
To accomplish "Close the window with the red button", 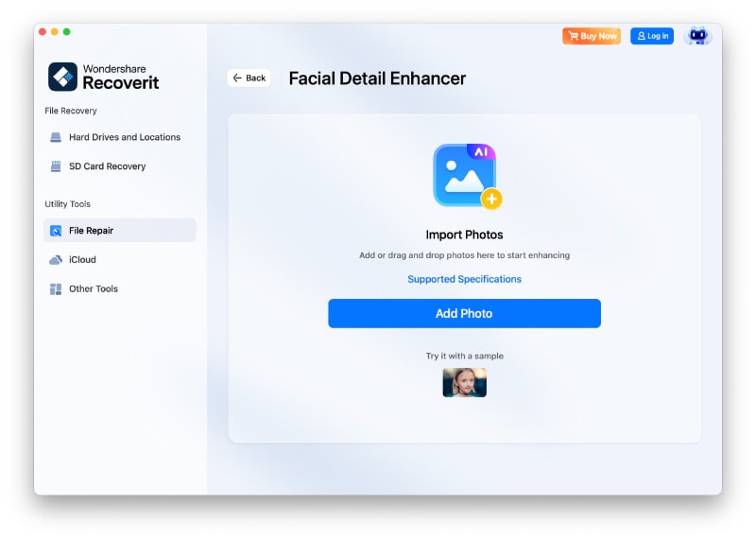I will click(x=43, y=32).
